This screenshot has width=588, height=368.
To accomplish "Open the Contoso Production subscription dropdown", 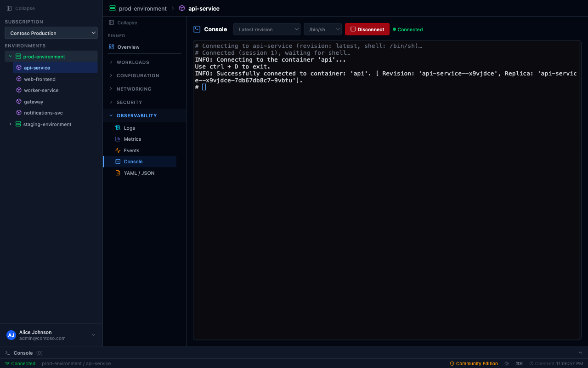I will click(51, 33).
